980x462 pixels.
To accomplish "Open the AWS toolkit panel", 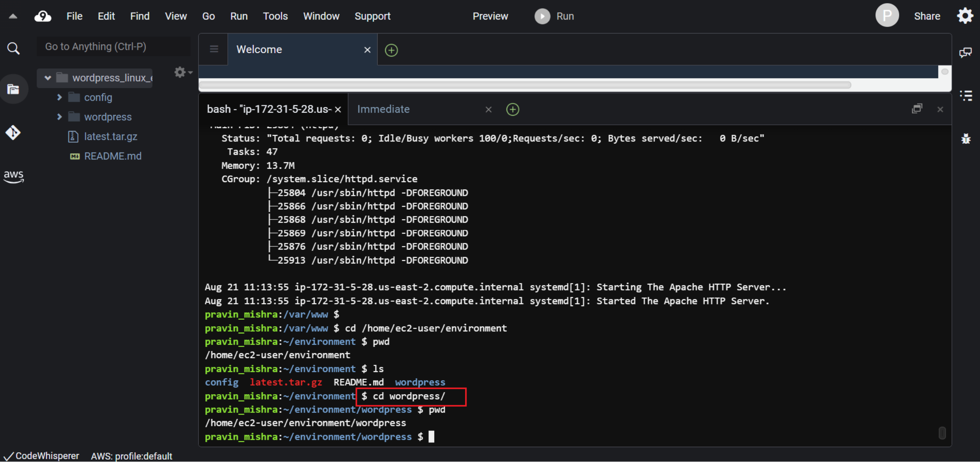I will pyautogui.click(x=14, y=176).
